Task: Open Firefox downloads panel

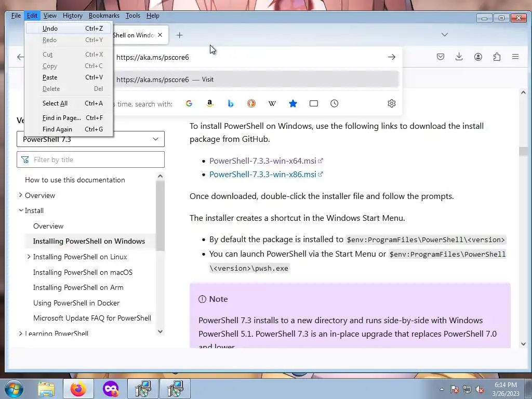Action: tap(459, 57)
